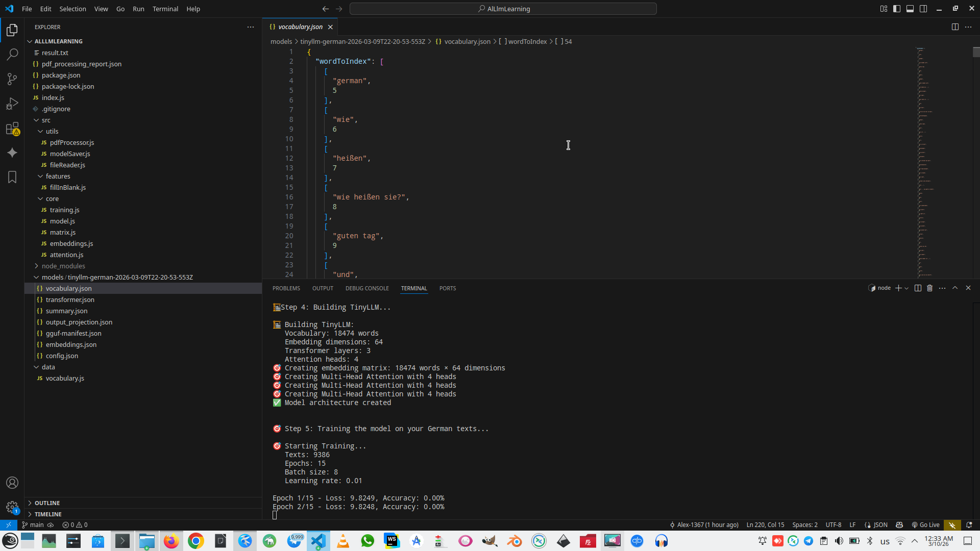980x551 pixels.
Task: Click the main branch indicator
Action: pyautogui.click(x=37, y=525)
